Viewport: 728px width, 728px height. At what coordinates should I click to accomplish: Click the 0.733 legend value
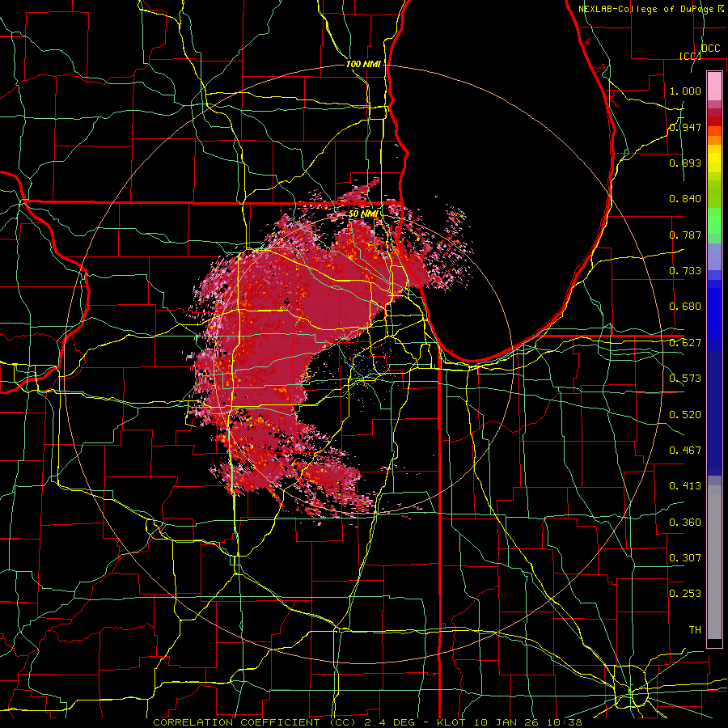pos(685,271)
